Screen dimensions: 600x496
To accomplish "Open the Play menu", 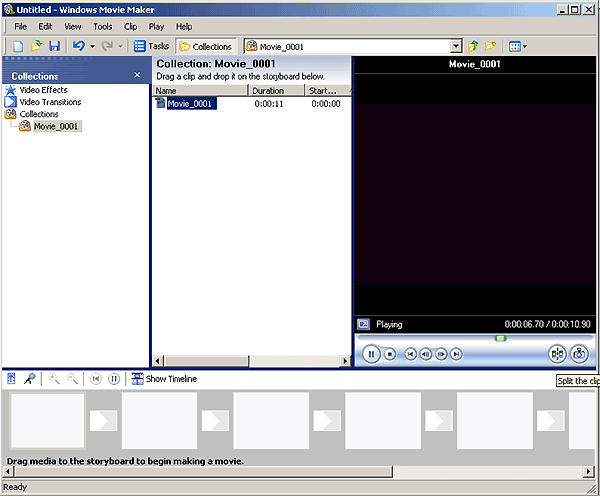I will pos(156,26).
